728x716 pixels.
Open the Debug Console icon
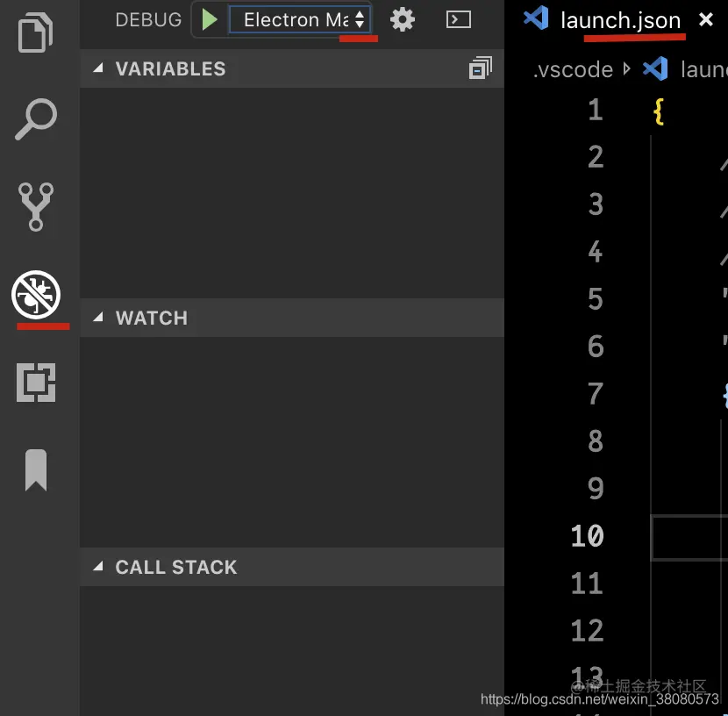(458, 19)
